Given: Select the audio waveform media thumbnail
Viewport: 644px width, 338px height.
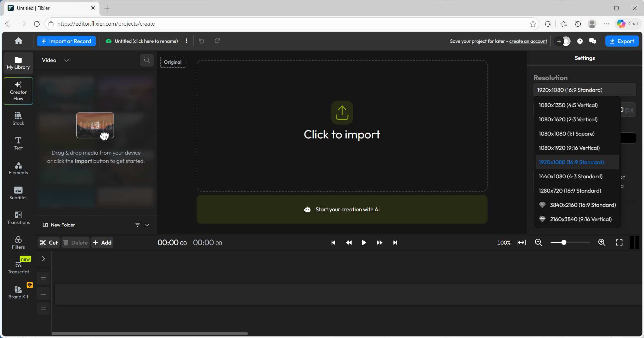Looking at the screenshot, I should point(95,125).
